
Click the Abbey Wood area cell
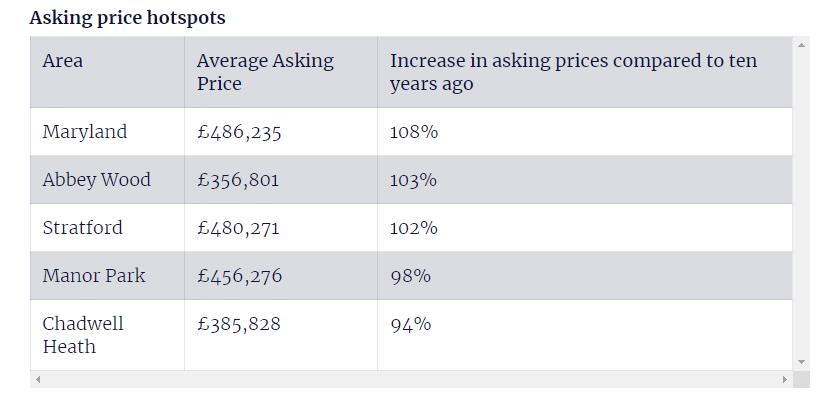tap(96, 180)
